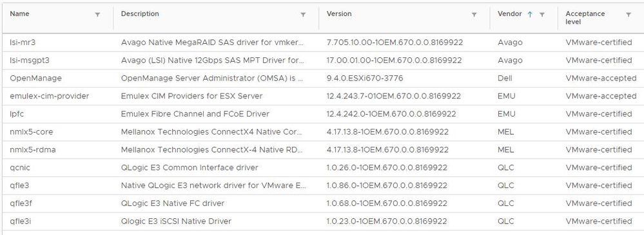Viewport: 644px width, 235px height.
Task: Click Qlogic E3 iSCSI Native Driver
Action: (x=176, y=221)
